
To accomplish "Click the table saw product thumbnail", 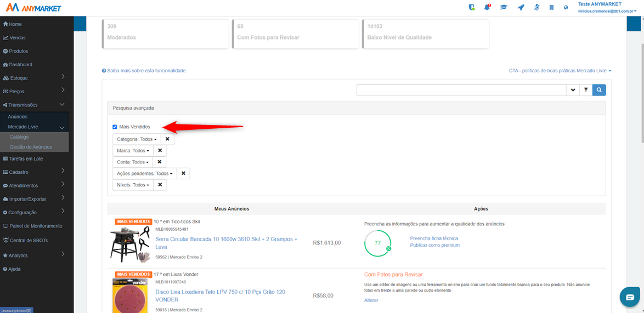I will click(131, 244).
